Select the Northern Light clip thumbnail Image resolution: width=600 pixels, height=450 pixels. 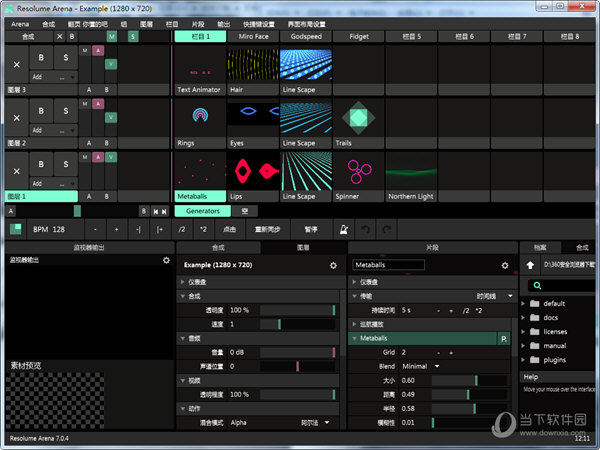pos(411,172)
